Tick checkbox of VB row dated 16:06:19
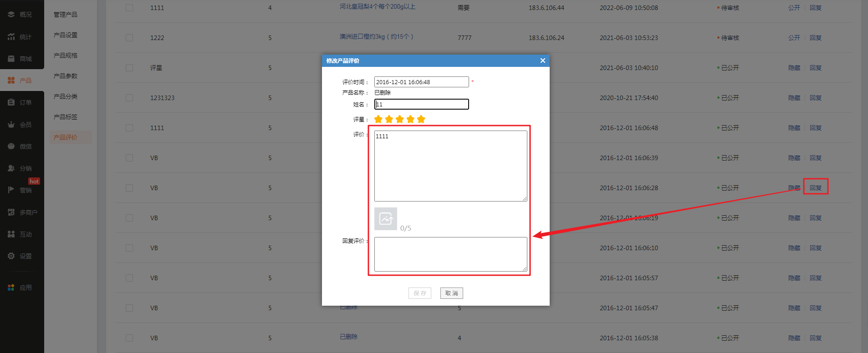 [129, 218]
